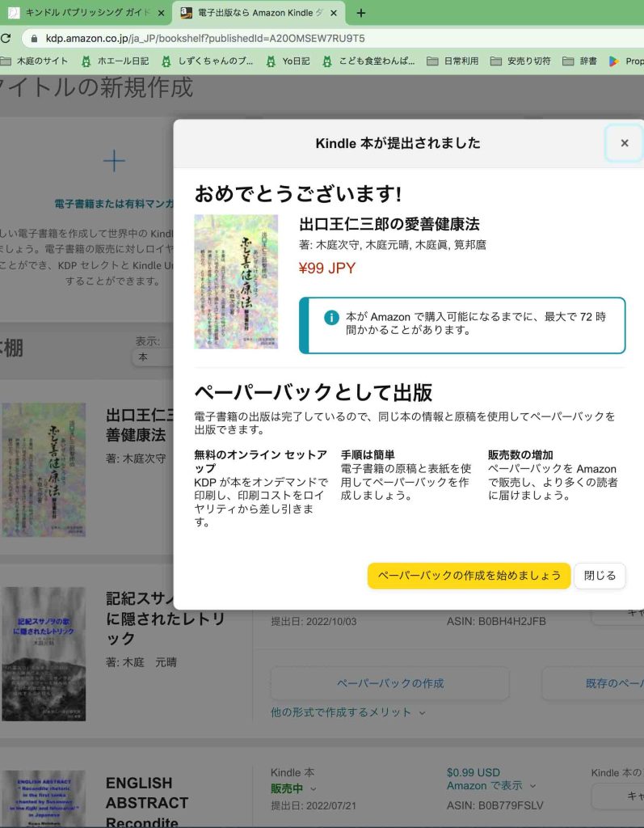Select the 電子出版なら Amazon Kindle tab
The height and width of the screenshot is (828, 644).
259,13
